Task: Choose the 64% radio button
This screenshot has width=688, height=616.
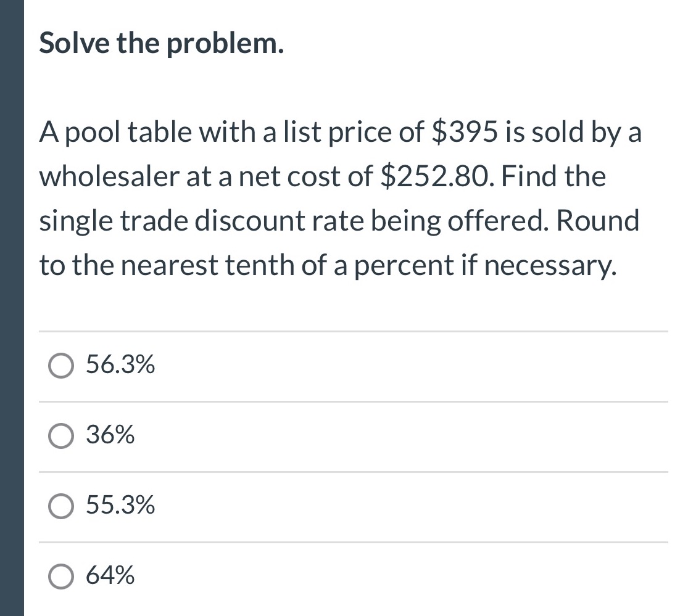Action: [x=60, y=576]
